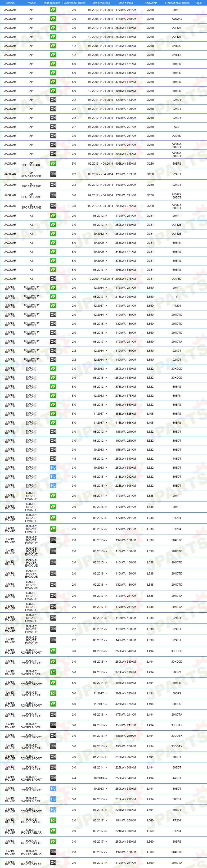Click the 184kW / 250KM power cell

pyautogui.click(x=126, y=820)
